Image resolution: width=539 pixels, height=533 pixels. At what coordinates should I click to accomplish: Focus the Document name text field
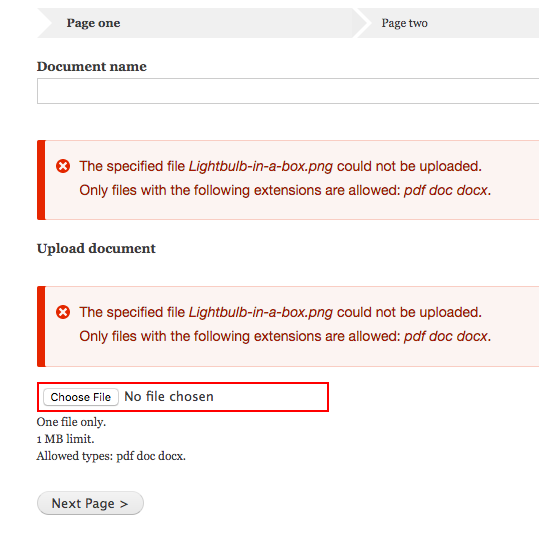coord(288,91)
